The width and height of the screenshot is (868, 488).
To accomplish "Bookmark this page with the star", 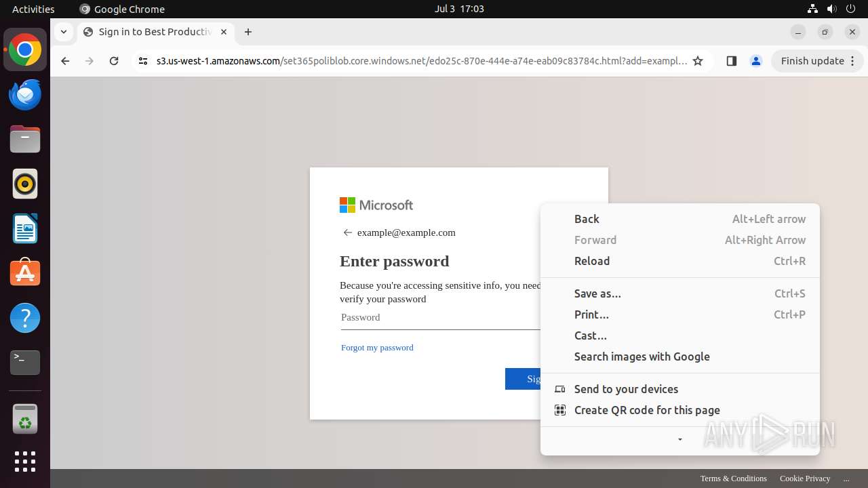I will [698, 61].
